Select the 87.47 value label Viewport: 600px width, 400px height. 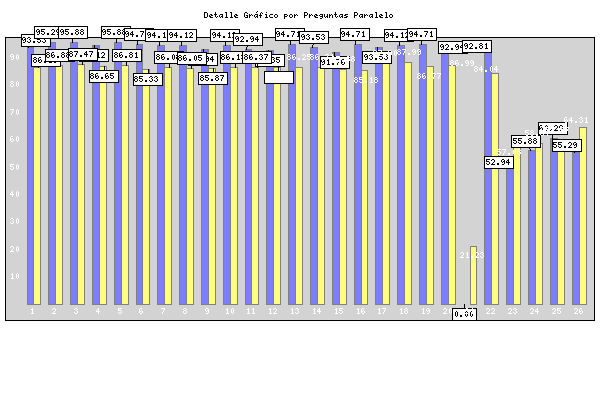(x=81, y=54)
